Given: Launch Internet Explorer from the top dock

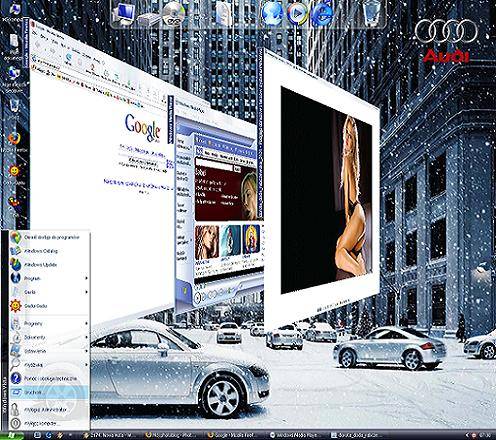Looking at the screenshot, I should [x=322, y=14].
